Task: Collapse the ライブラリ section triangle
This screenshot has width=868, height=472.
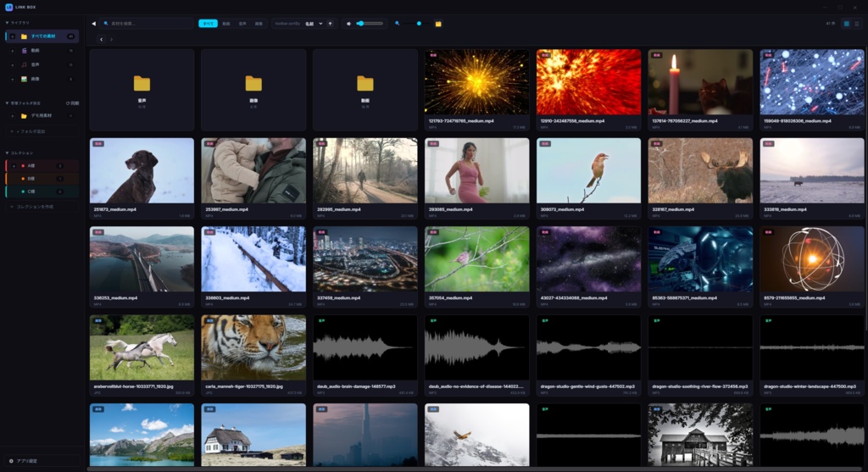Action: 7,23
